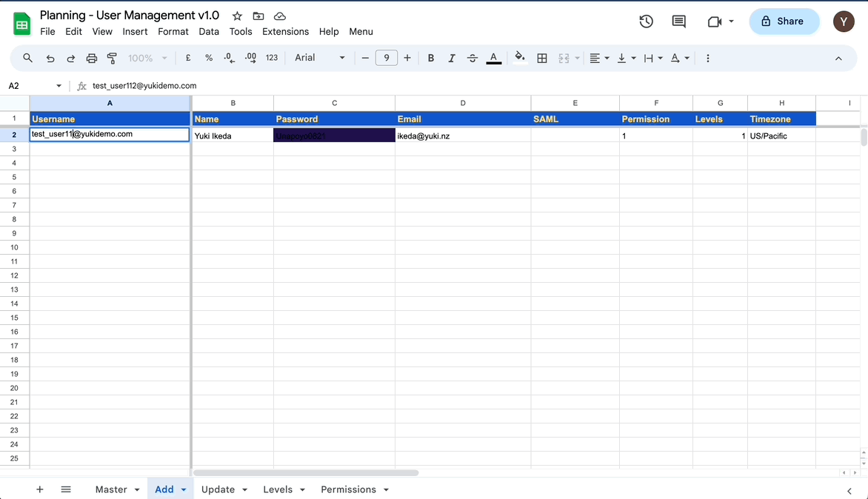
Task: Search the menus with magnifier icon
Action: tap(28, 58)
